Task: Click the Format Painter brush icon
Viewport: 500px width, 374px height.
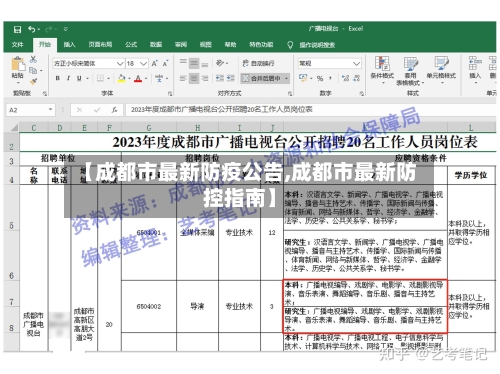Action: click(x=33, y=81)
